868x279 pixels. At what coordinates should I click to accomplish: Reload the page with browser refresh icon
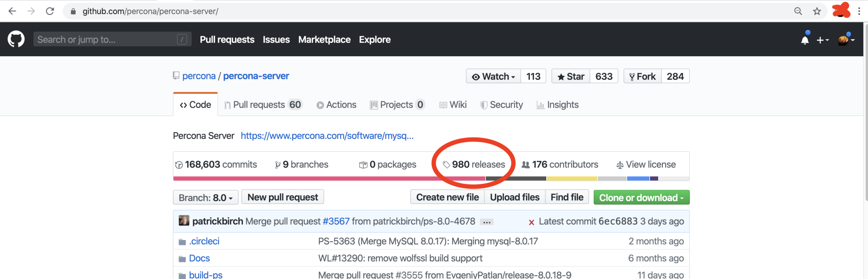[50, 11]
